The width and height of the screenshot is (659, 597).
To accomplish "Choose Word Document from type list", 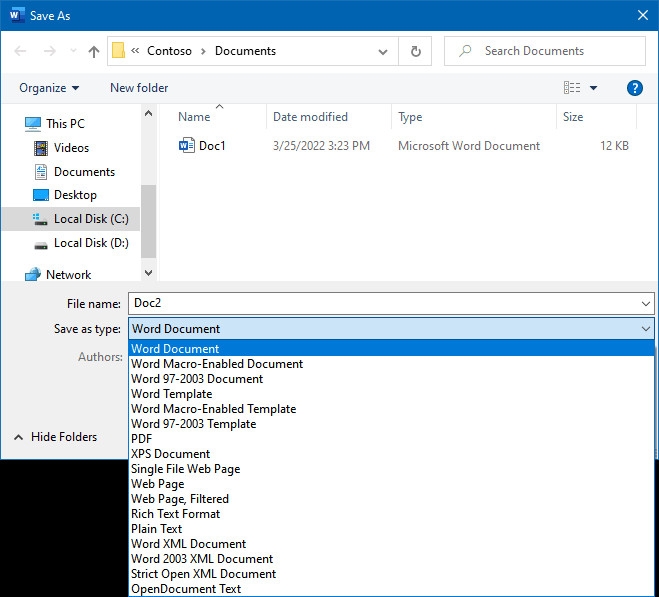I will 391,349.
